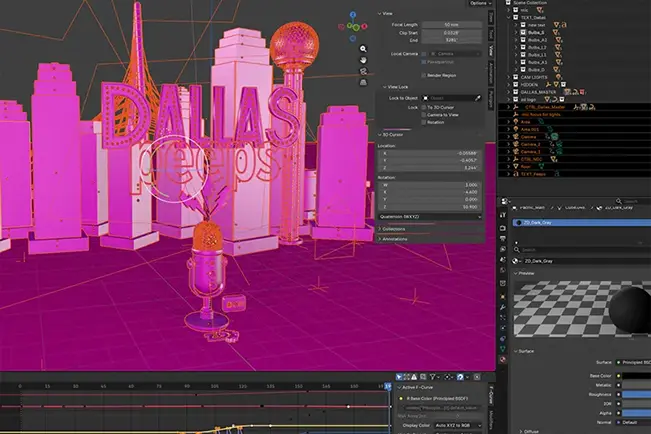Image resolution: width=651 pixels, height=434 pixels.
Task: Enable the Render Region checkbox
Action: coord(424,76)
